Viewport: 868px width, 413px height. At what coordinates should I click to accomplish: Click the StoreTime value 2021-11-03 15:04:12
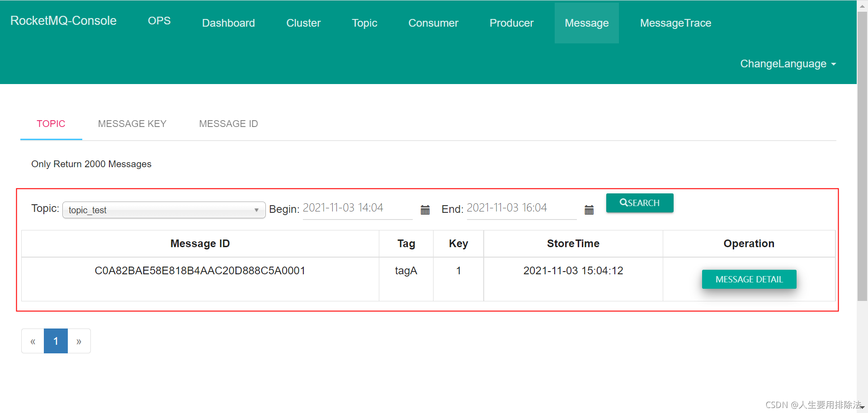pos(573,271)
